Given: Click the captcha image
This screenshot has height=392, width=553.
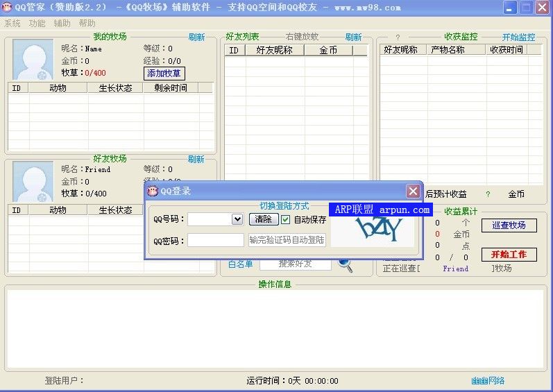Looking at the screenshot, I should click(x=373, y=231).
